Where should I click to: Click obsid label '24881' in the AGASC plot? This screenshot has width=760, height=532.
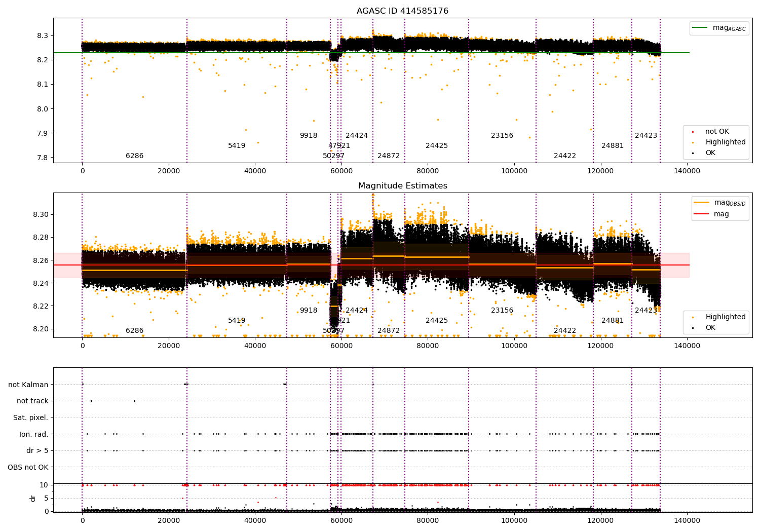coord(613,146)
